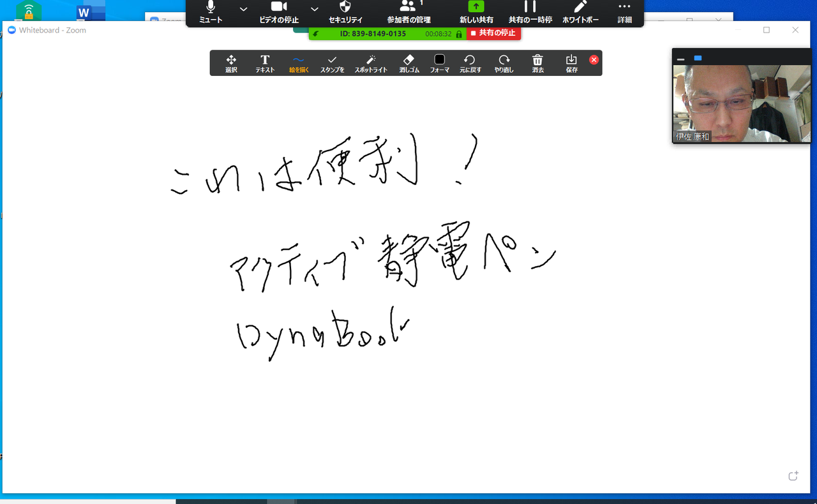Open video options arrow beside ビデオの停止
817x504 pixels.
pos(314,9)
